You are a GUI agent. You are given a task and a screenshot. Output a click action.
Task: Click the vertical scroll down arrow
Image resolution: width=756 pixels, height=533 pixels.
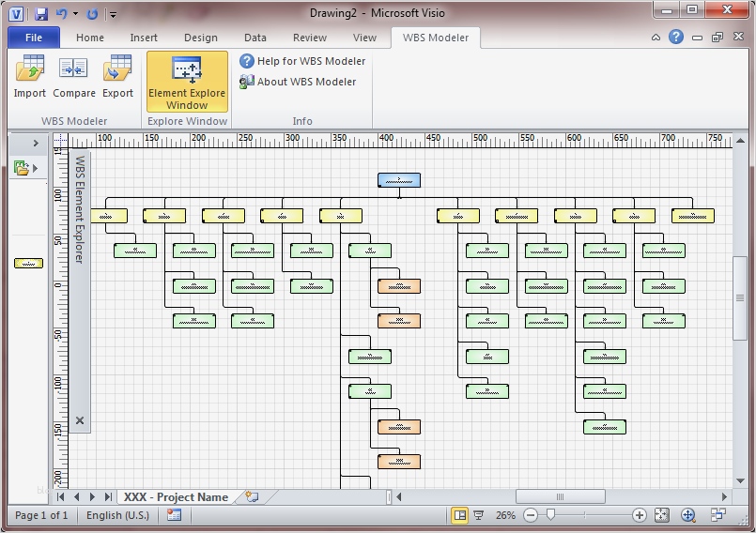[x=740, y=480]
